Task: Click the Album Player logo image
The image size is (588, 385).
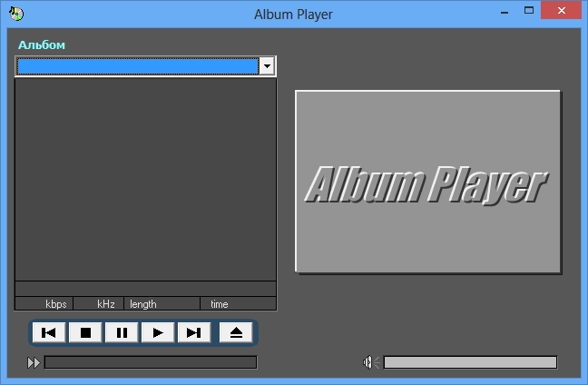Action: 427,182
